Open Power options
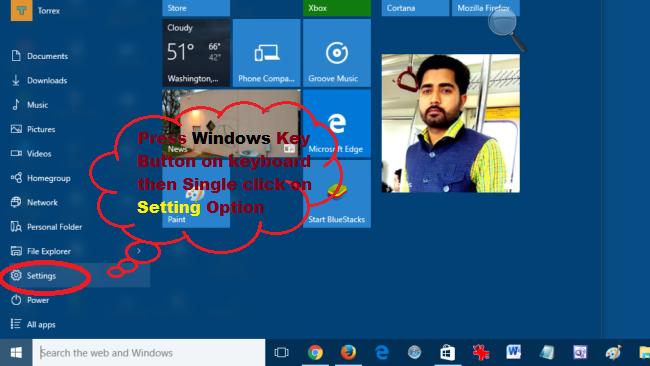The image size is (650, 366). click(30, 300)
